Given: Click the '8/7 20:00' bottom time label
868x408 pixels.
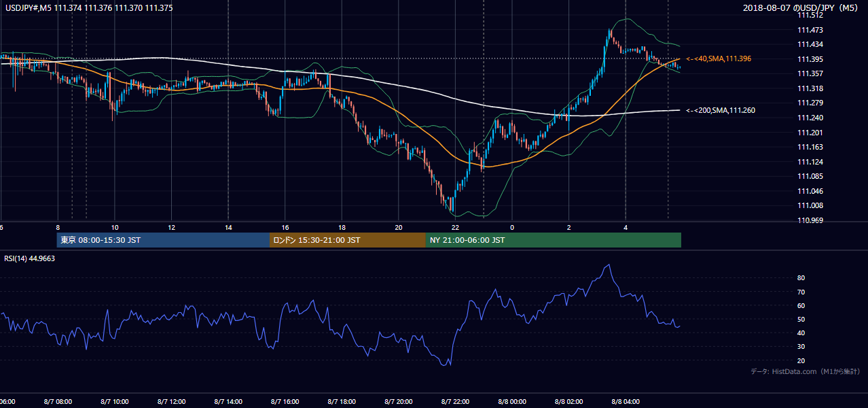Looking at the screenshot, I should [399, 403].
